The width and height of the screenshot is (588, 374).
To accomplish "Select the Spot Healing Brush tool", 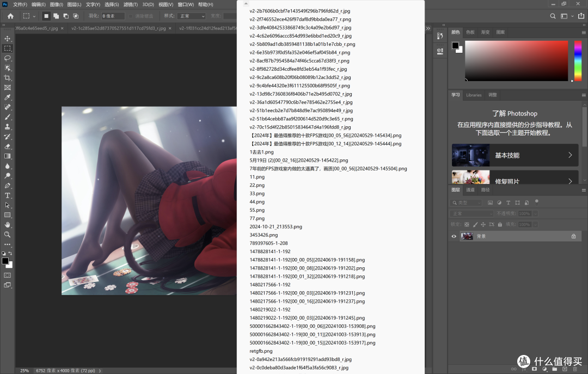I will click(8, 107).
